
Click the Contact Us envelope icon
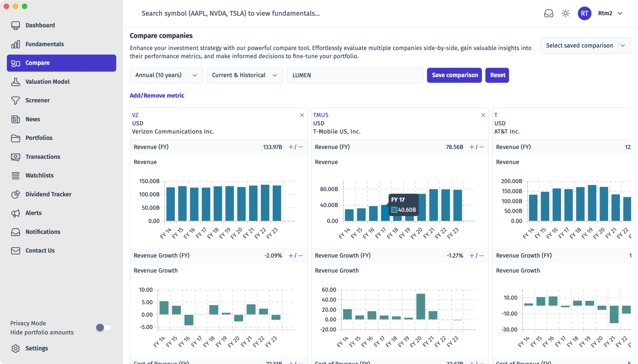coord(16,251)
